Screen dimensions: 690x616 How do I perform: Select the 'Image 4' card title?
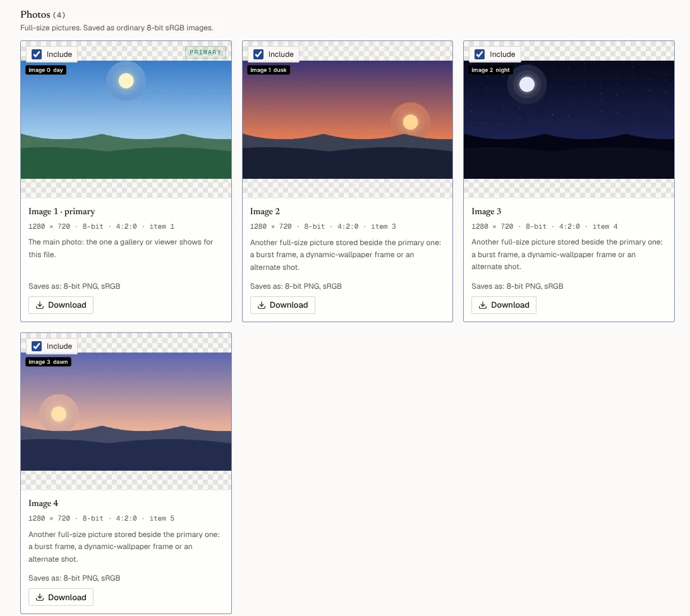[x=43, y=504]
